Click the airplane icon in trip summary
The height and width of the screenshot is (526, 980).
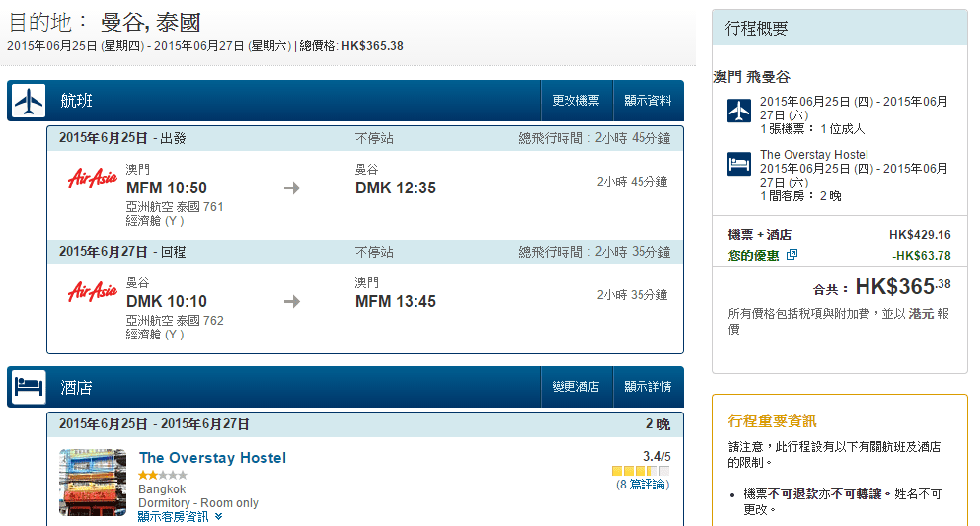pyautogui.click(x=739, y=111)
